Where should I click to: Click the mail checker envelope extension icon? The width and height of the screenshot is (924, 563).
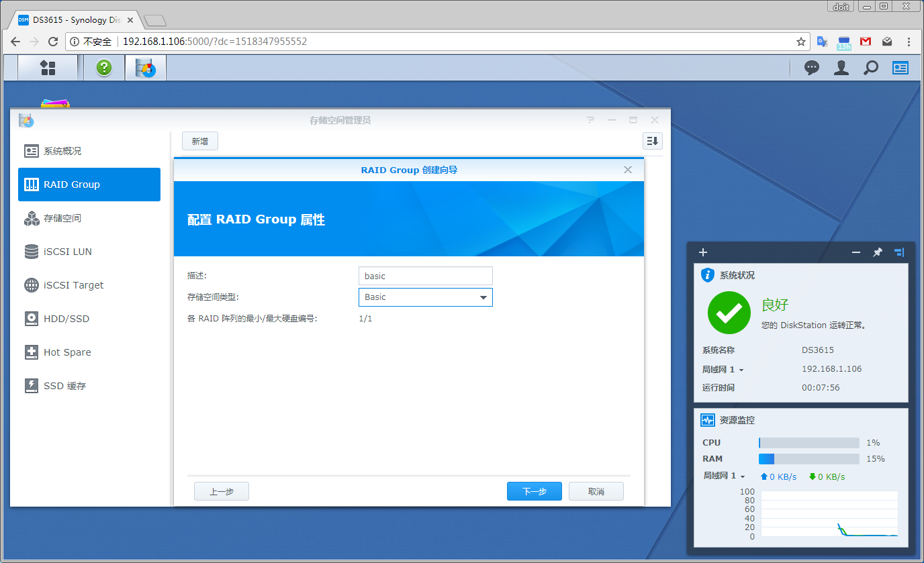[x=887, y=42]
